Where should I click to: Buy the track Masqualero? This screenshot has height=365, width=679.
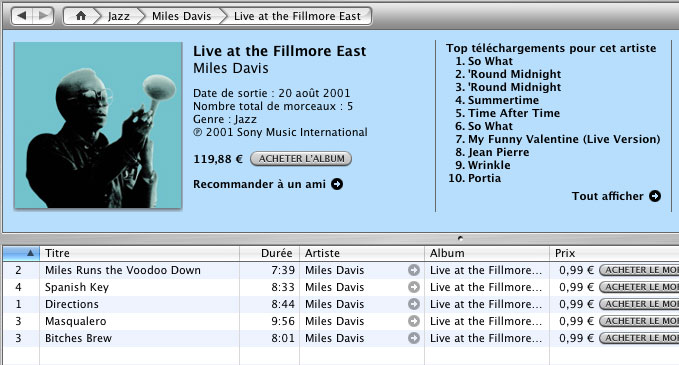[x=639, y=321]
